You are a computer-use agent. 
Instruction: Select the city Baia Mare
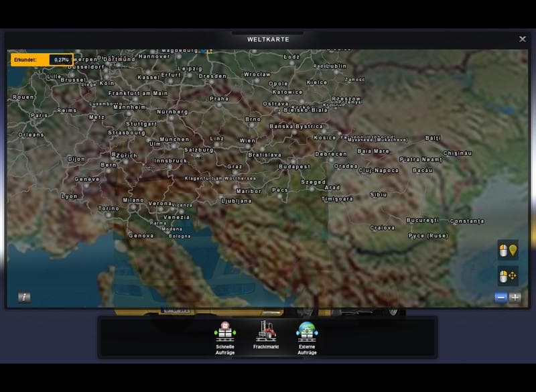point(373,151)
